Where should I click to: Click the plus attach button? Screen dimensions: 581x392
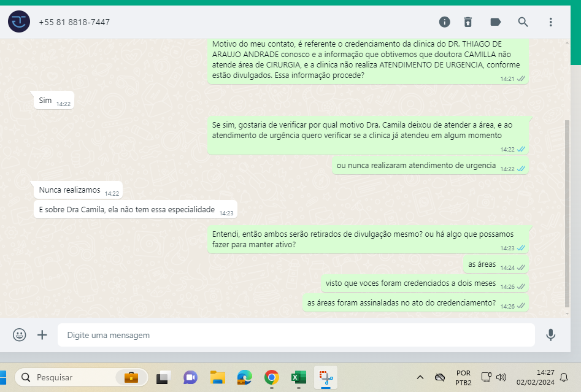42,334
